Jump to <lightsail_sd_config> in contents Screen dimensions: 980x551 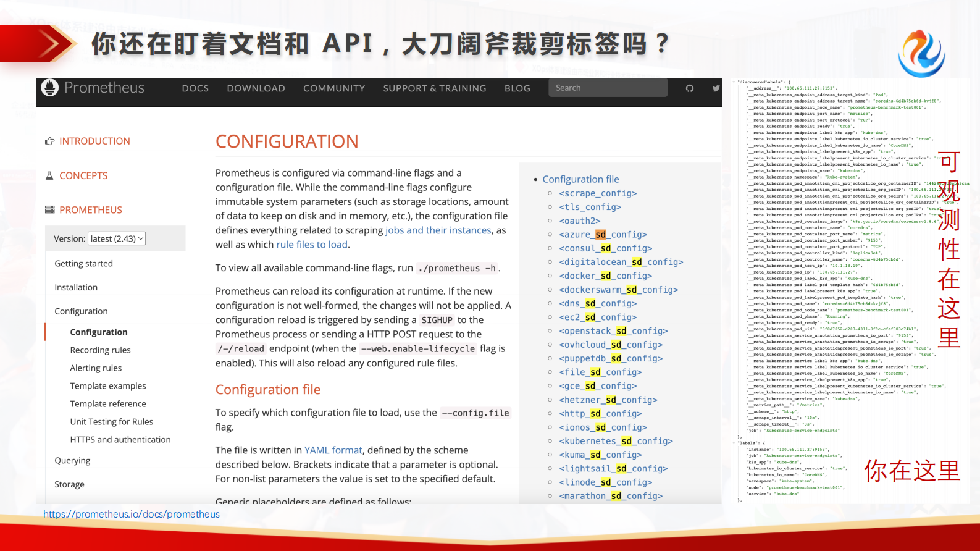pyautogui.click(x=613, y=468)
